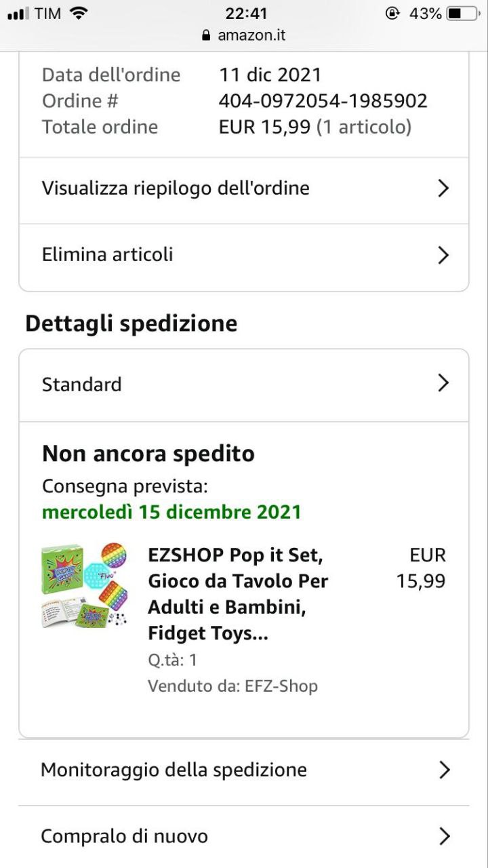Tap the Compralo di nuovo label
Image resolution: width=488 pixels, height=868 pixels.
124,836
